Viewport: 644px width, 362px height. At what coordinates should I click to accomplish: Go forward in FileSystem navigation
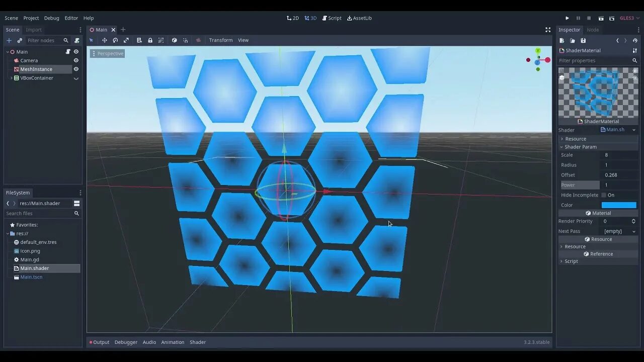[x=14, y=203]
